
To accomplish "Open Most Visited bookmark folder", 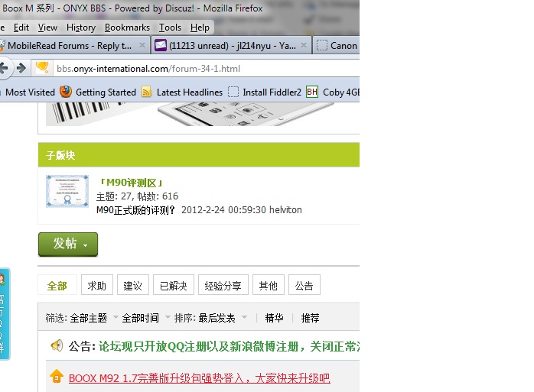I will pyautogui.click(x=30, y=92).
